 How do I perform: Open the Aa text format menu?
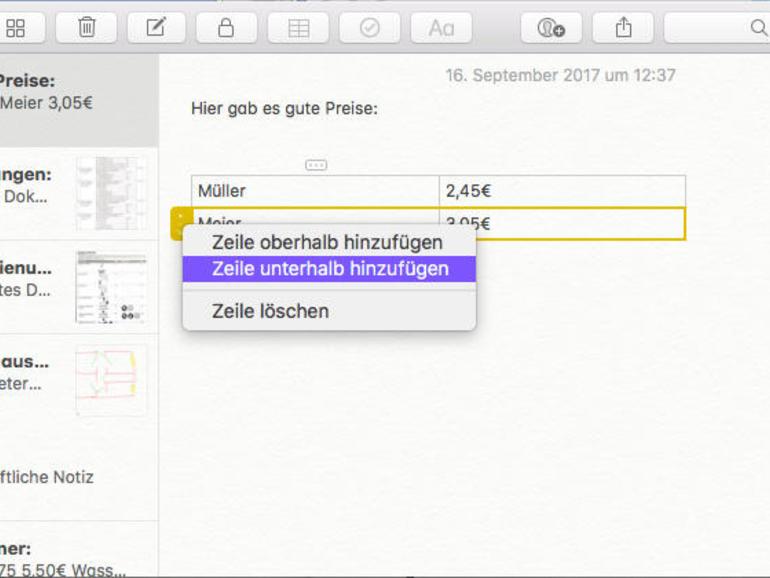(x=441, y=28)
